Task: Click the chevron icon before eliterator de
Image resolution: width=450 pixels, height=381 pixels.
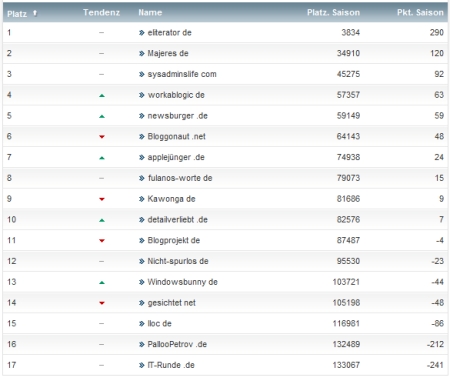Action: click(x=142, y=33)
